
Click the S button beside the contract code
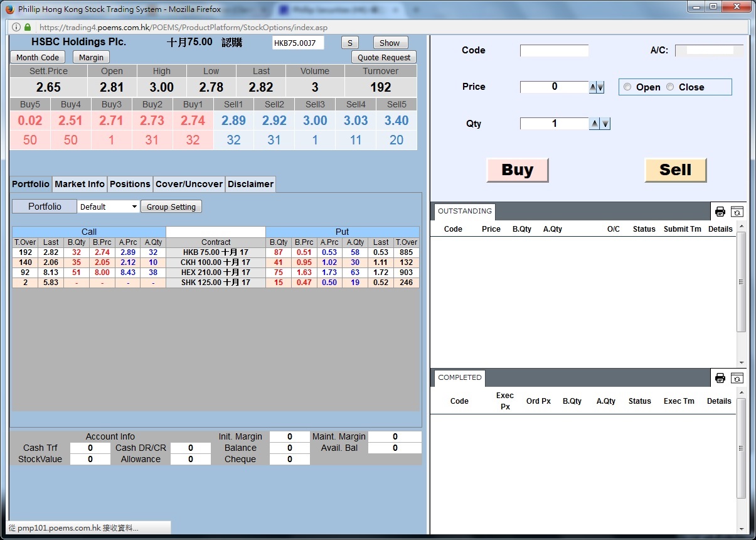click(349, 43)
